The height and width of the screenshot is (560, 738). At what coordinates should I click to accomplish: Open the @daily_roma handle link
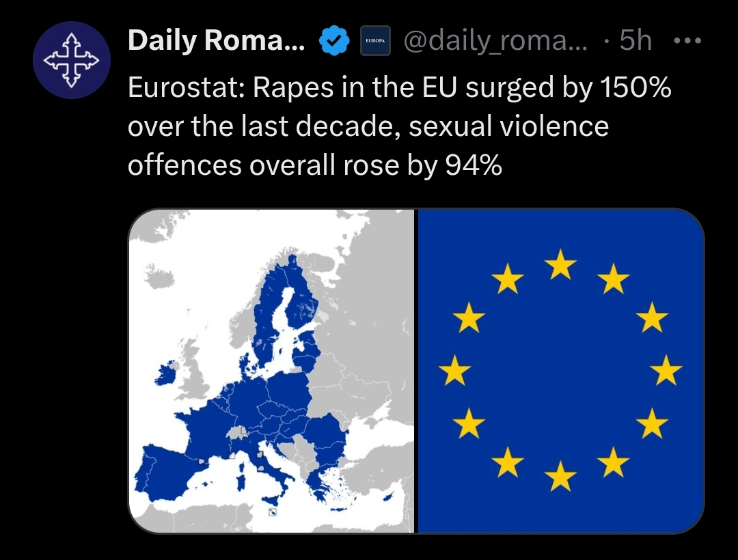495,41
